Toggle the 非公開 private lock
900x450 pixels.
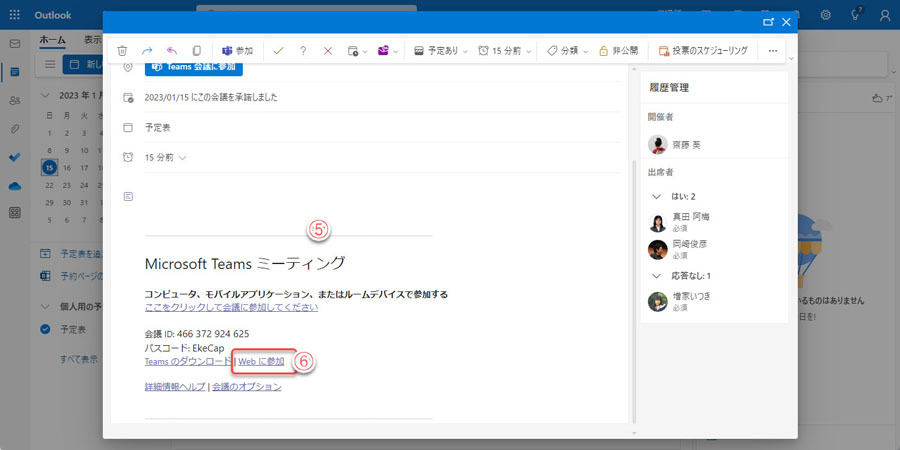click(618, 51)
